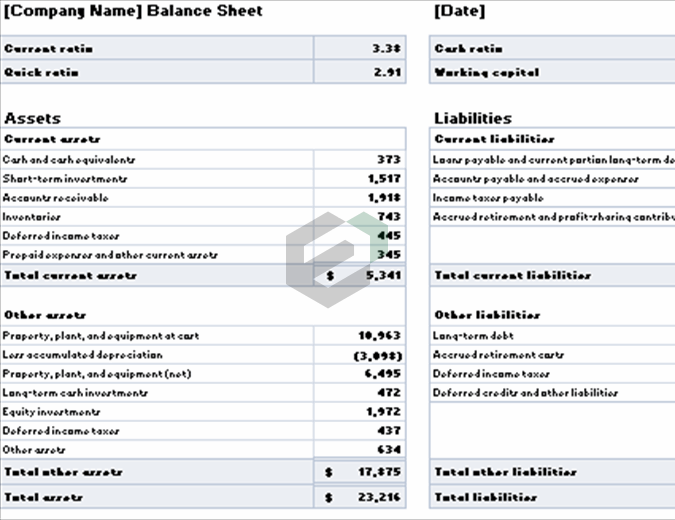The height and width of the screenshot is (520, 675).
Task: Click the Total current assets amount 5,341
Action: (380, 274)
